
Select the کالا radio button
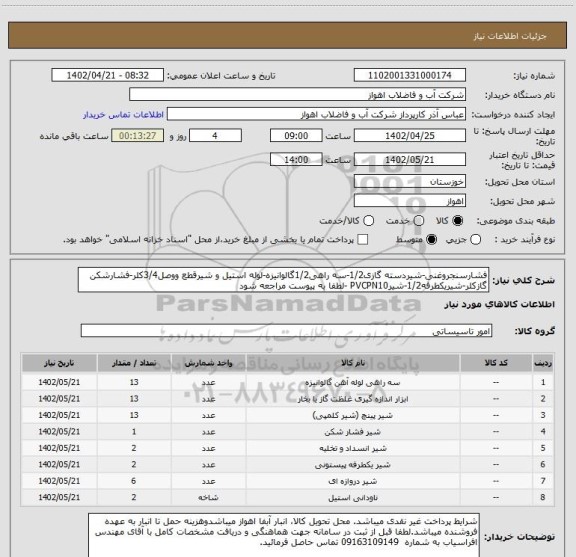(458, 221)
